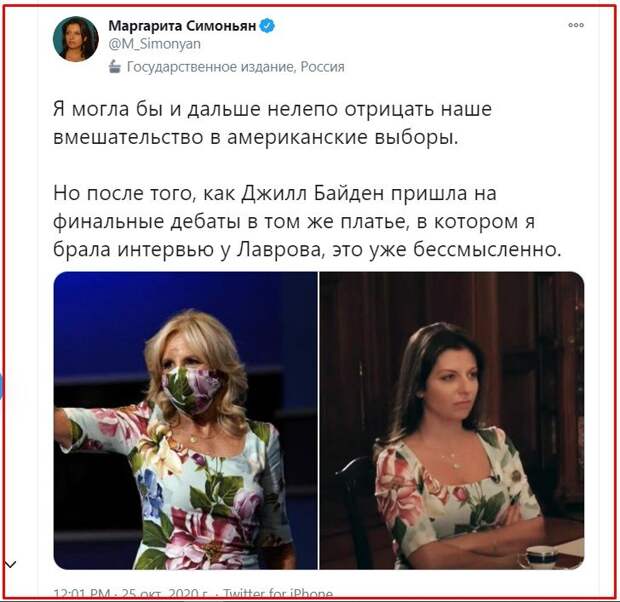The height and width of the screenshot is (602, 620).
Task: Click the partial blue circle at left edge
Action: pos(1,387)
